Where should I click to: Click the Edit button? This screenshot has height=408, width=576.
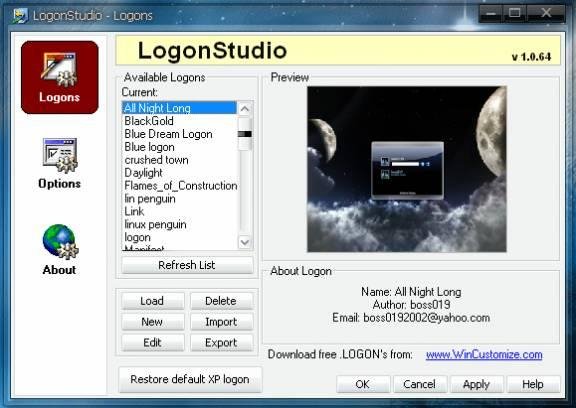[152, 343]
